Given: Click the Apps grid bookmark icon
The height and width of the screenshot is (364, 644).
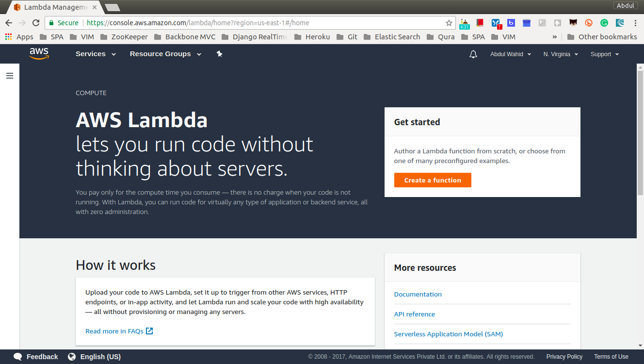Looking at the screenshot, I should click(x=8, y=37).
